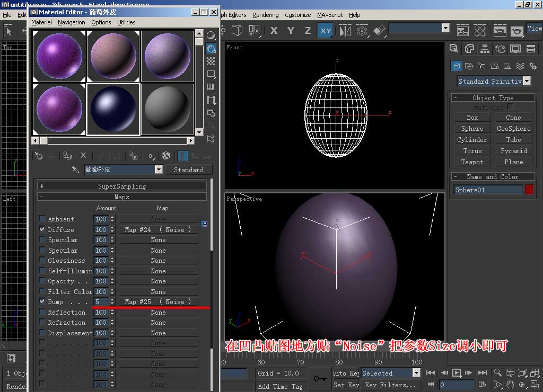Click Assign Material to Selection icon
543x392 pixels.
(67, 156)
